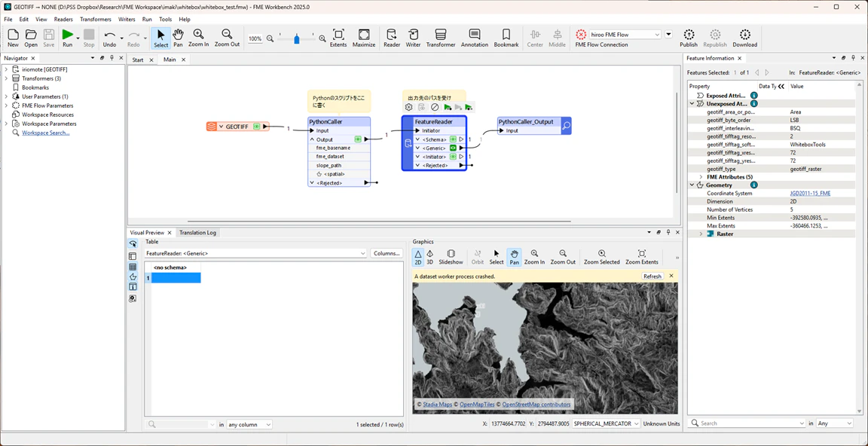This screenshot has height=446, width=868.
Task: Run the workspace with green Run button
Action: click(x=68, y=38)
